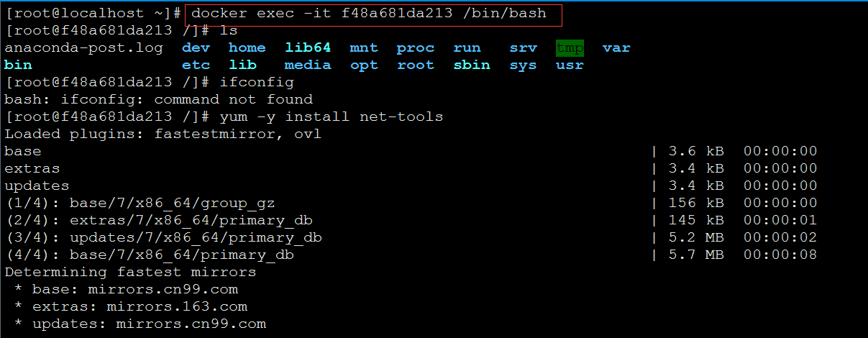The width and height of the screenshot is (868, 338).
Task: Select the updates/7/x86_64/primary_db download line
Action: (411, 238)
